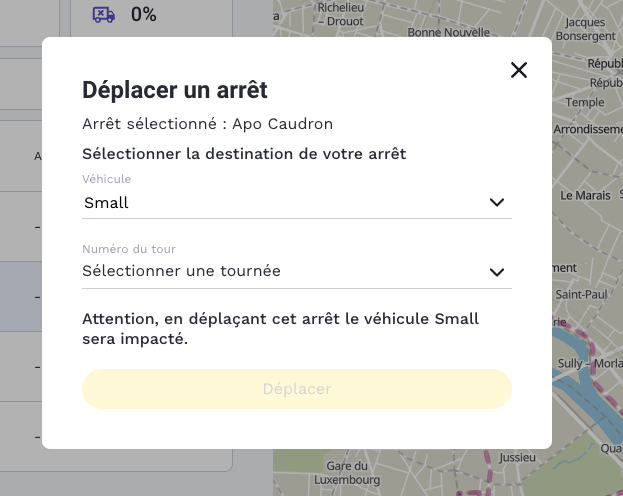Click the 0% statistic value
This screenshot has width=623, height=496.
pos(143,14)
